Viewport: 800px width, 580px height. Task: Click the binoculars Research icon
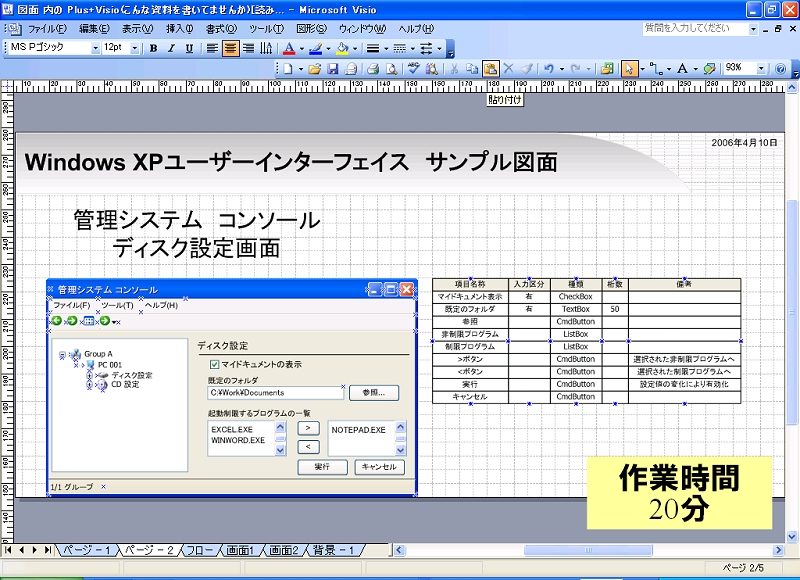432,68
